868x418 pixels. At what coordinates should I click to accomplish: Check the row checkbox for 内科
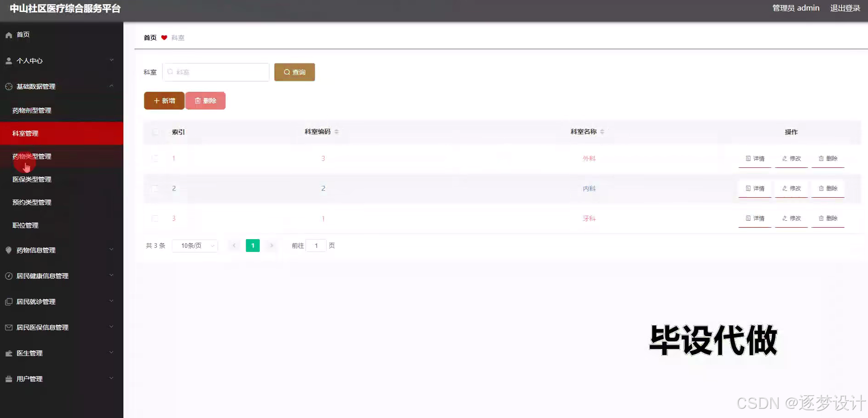tap(155, 189)
